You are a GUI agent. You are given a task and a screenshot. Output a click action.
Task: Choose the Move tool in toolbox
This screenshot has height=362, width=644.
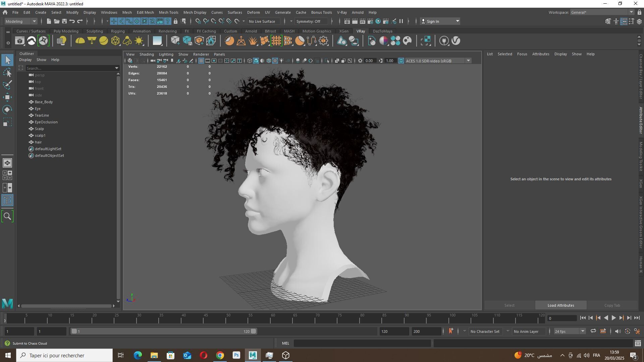[x=7, y=97]
